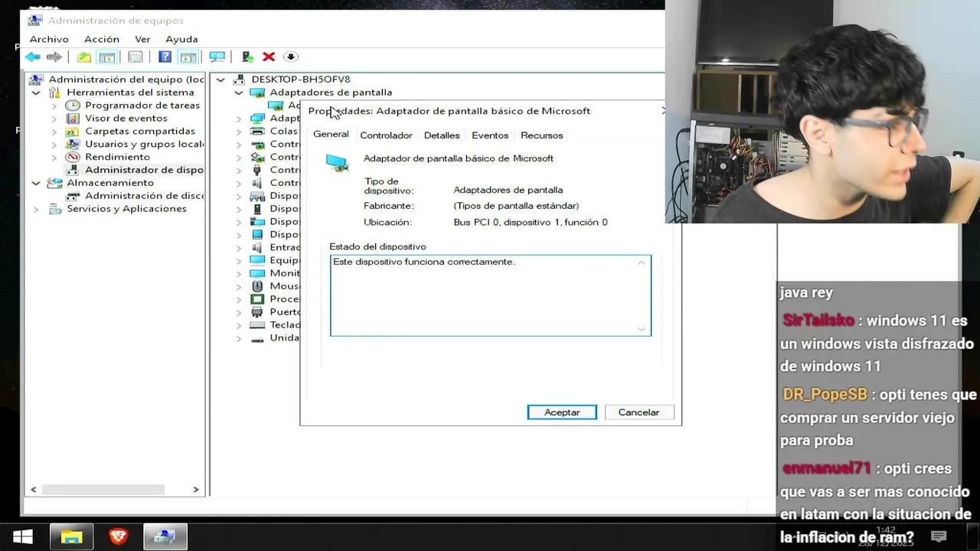980x551 pixels.
Task: Expand the Visor de eventos node
Action: coord(54,119)
